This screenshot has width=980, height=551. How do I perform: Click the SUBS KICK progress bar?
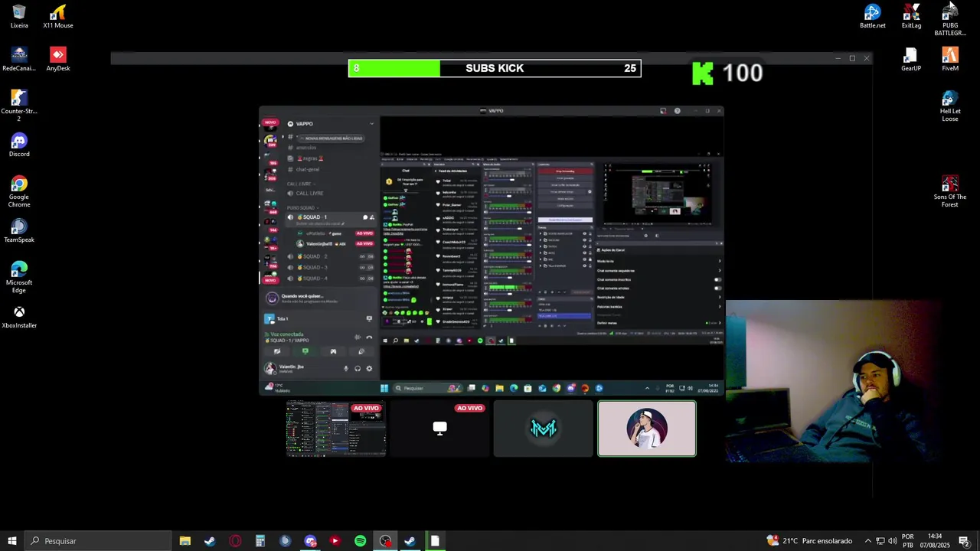pyautogui.click(x=495, y=68)
